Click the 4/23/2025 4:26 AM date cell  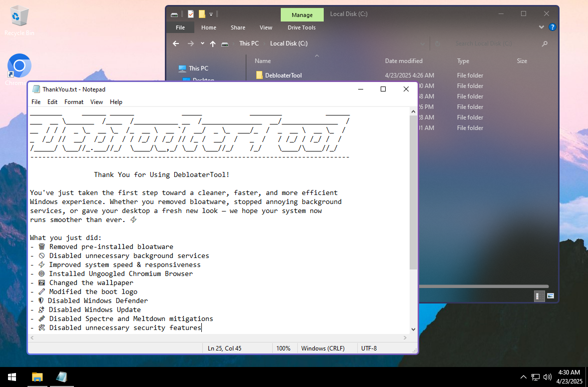click(410, 75)
